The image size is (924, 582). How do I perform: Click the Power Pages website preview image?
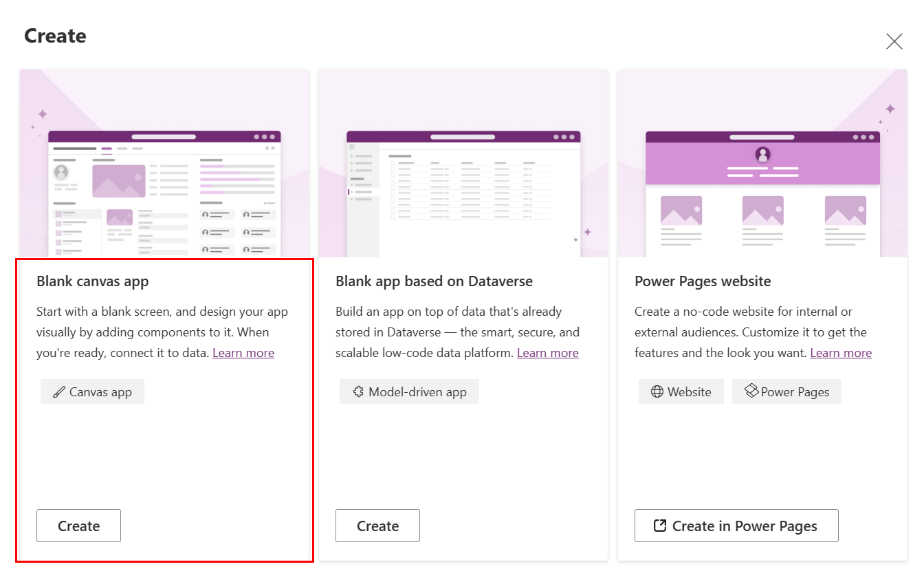(762, 164)
